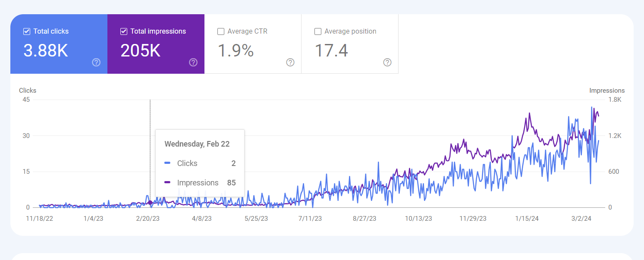The image size is (644, 260).
Task: Click the purple Impressions swatch in tooltip
Action: point(167,182)
